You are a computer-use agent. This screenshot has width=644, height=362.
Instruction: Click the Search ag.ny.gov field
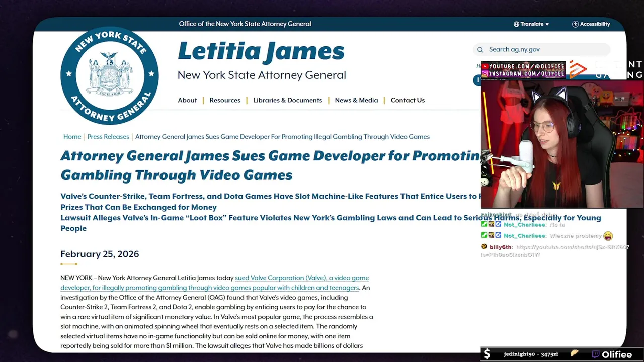click(x=541, y=49)
